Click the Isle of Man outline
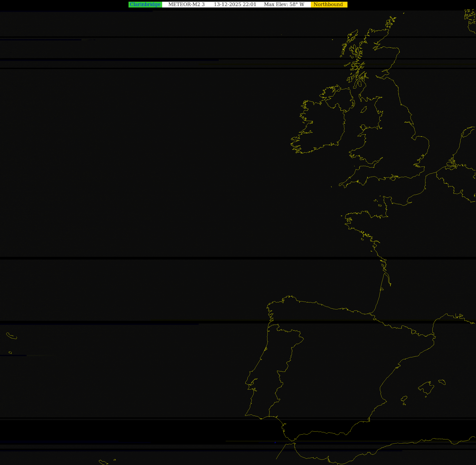 point(364,110)
